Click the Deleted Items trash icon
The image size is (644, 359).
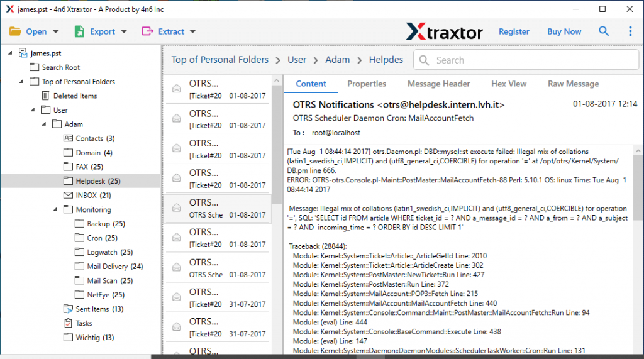[x=46, y=96]
